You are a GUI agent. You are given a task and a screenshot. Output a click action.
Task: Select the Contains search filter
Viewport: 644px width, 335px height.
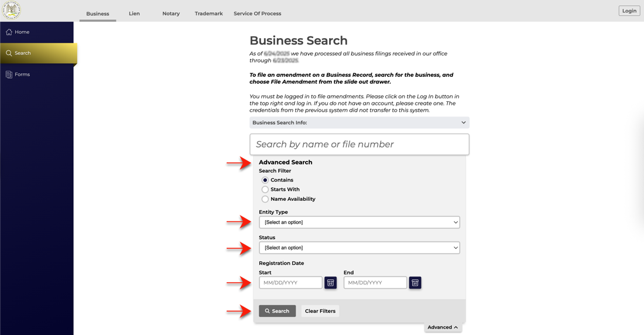(265, 180)
